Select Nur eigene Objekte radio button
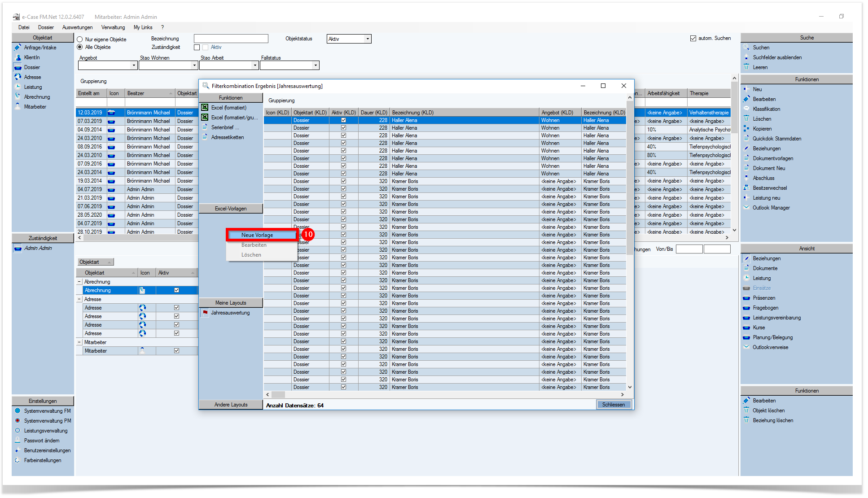 (x=80, y=39)
